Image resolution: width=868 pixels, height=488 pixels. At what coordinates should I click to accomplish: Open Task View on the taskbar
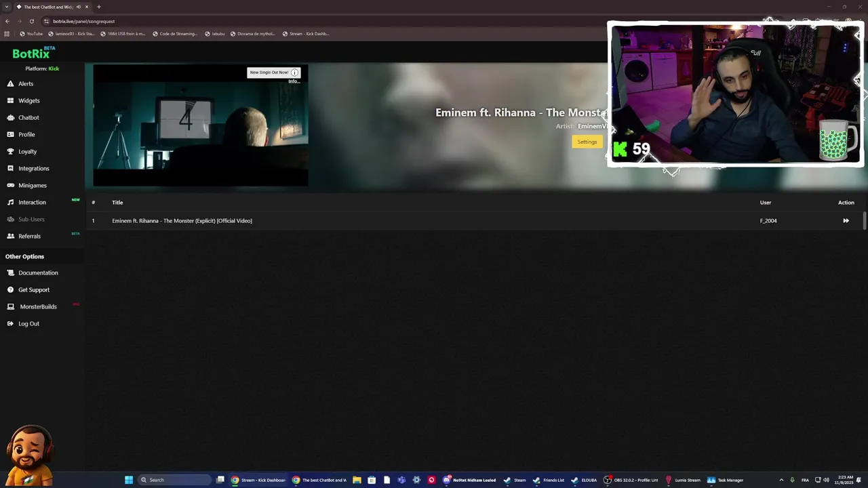point(220,480)
